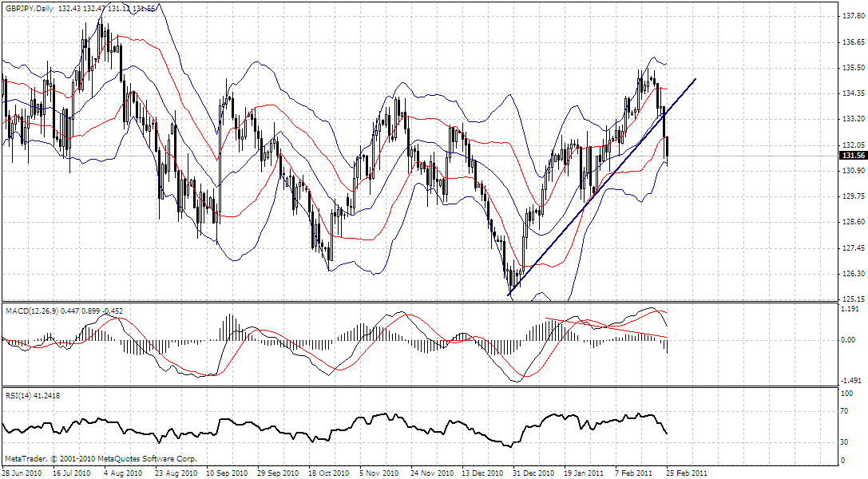Click the 7 Feb 2011 date label

634,473
